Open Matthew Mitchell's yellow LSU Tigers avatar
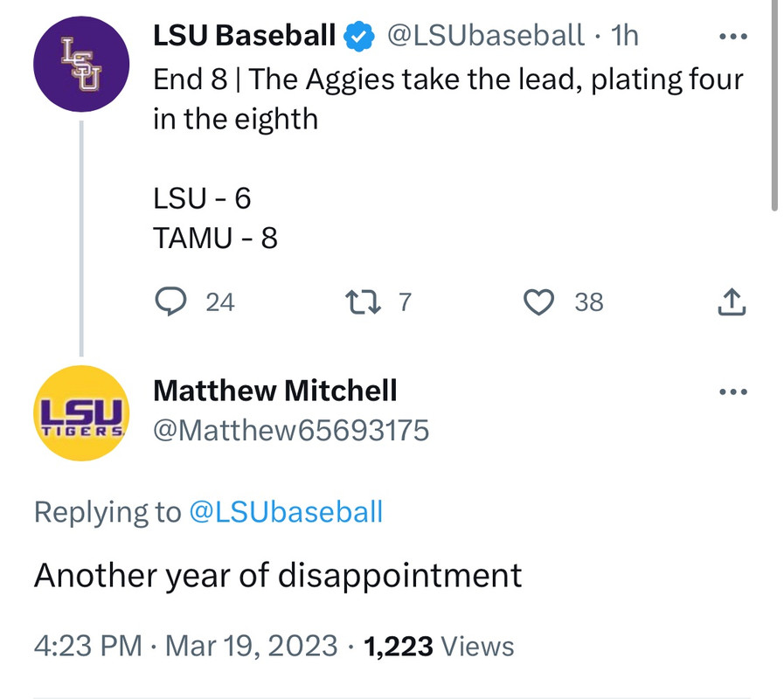This screenshot has width=784, height=699. (80, 412)
